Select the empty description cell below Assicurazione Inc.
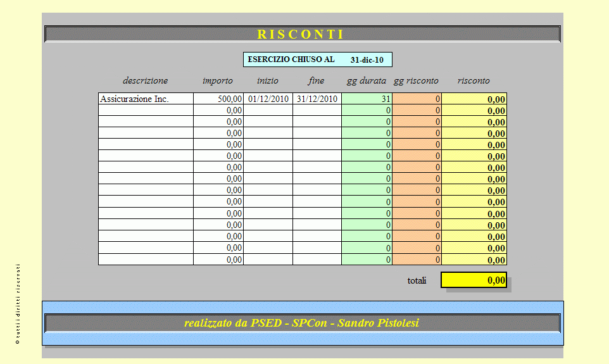Image resolution: width=609 pixels, height=364 pixels. (146, 110)
